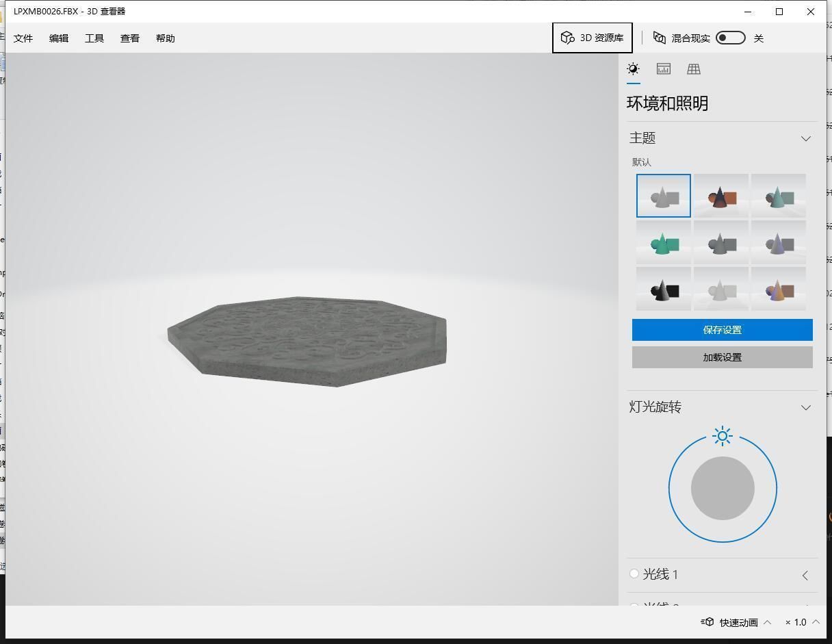The height and width of the screenshot is (644, 832).
Task: Click the 3D 资源库 button
Action: [x=593, y=38]
